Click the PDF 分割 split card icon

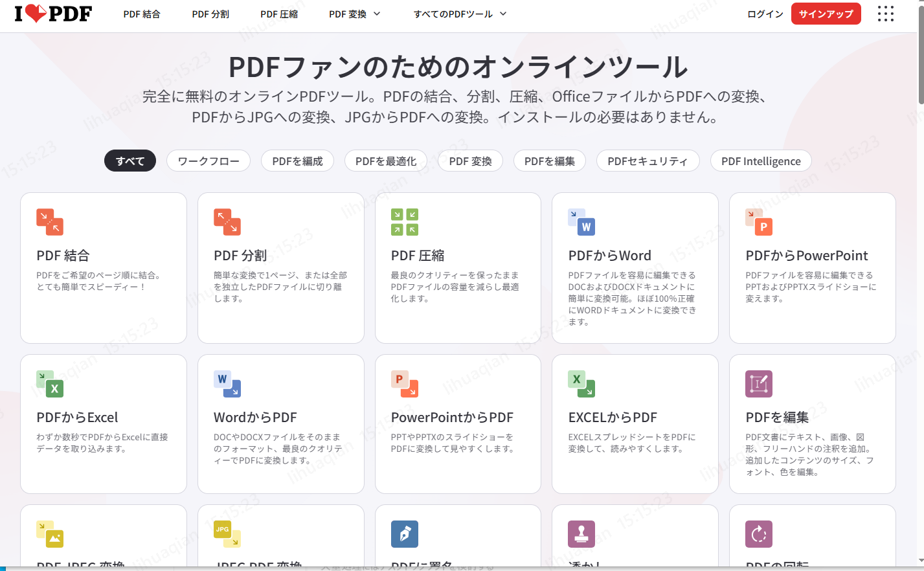pos(227,222)
